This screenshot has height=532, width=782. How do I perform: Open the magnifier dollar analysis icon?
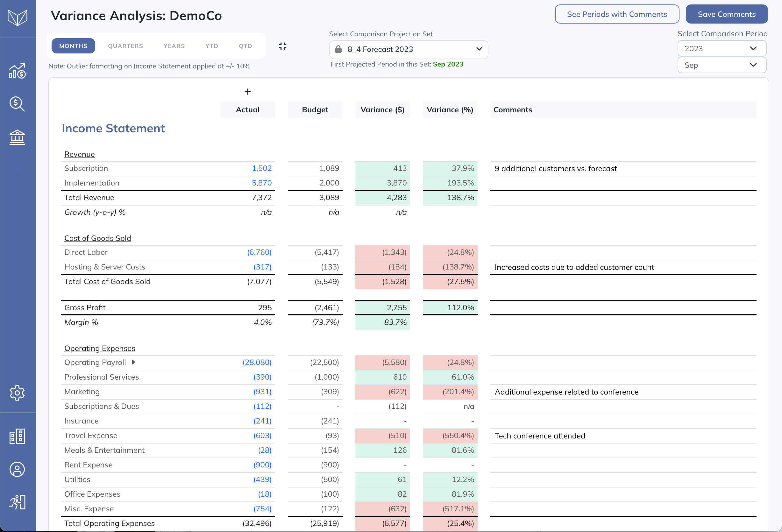(x=17, y=104)
